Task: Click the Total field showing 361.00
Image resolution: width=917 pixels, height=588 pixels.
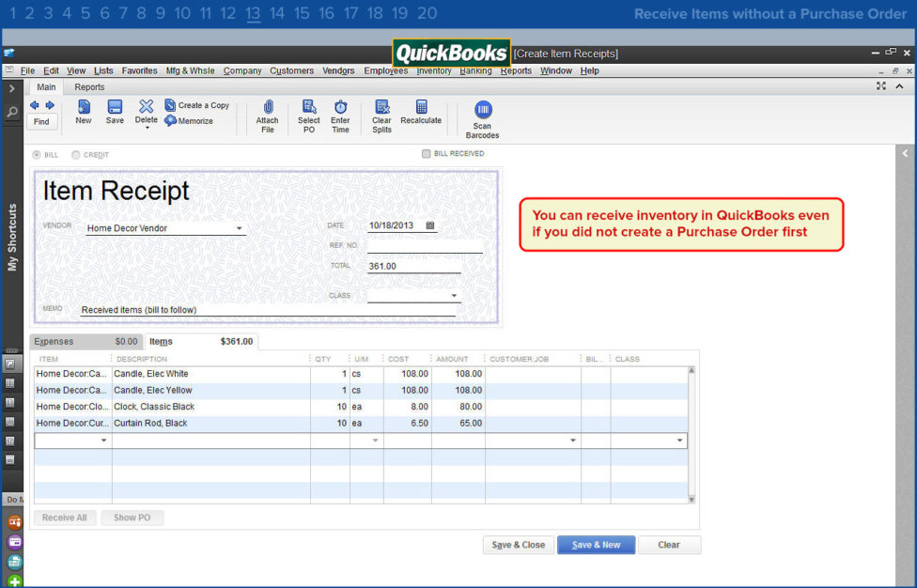Action: tap(414, 266)
